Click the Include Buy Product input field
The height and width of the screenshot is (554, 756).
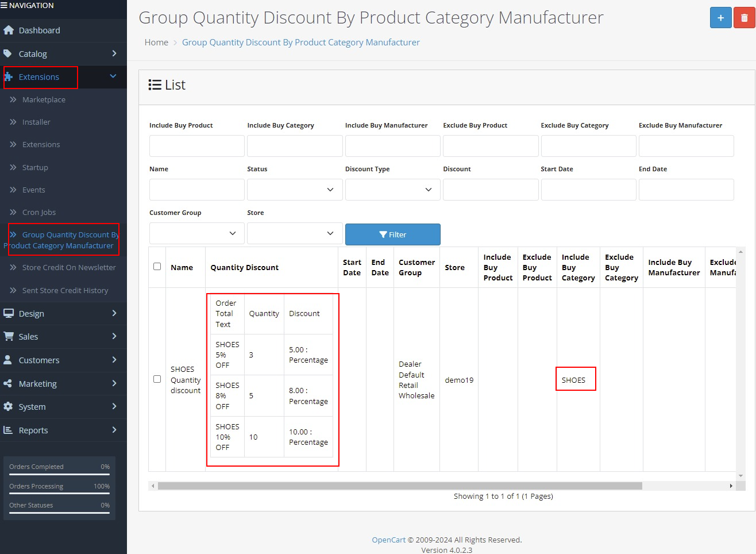196,146
